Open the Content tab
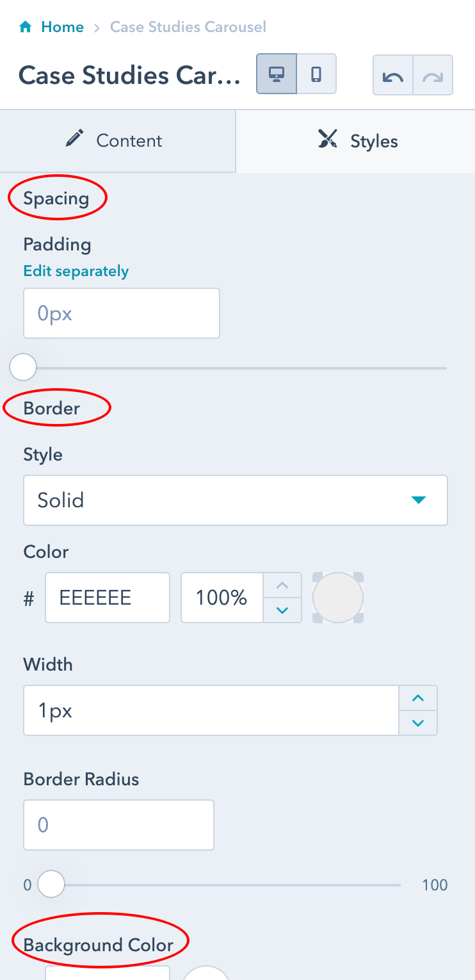Viewport: 475px width, 980px height. pyautogui.click(x=118, y=141)
